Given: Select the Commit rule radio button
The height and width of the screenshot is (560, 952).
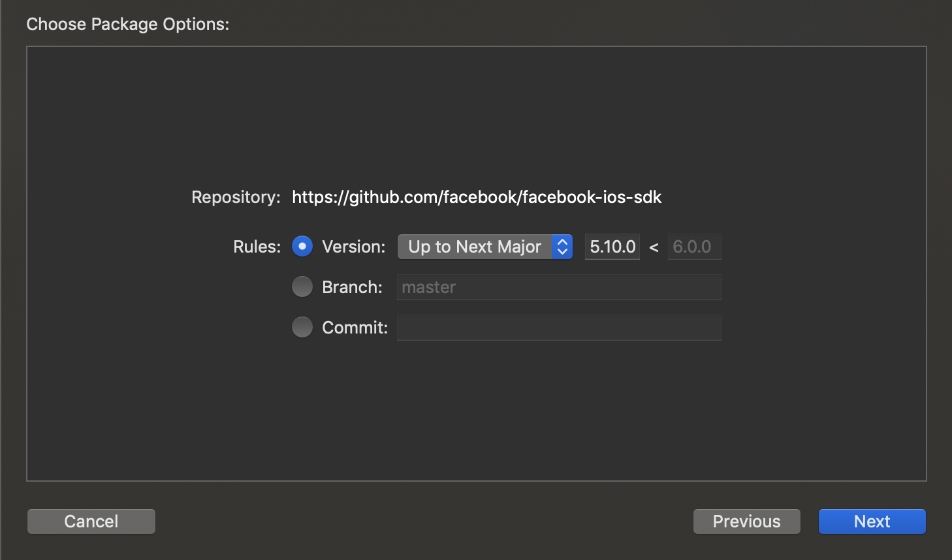Looking at the screenshot, I should pyautogui.click(x=302, y=327).
